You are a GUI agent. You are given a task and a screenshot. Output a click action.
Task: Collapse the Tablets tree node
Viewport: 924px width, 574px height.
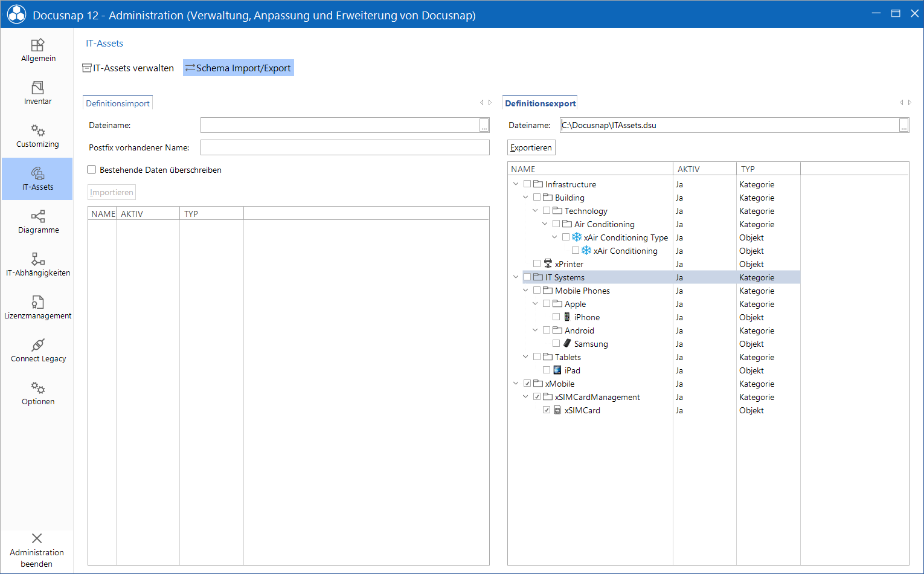(525, 356)
